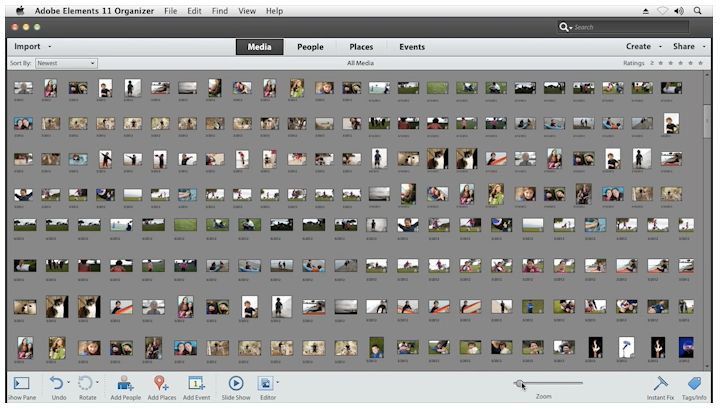720x409 pixels.
Task: Expand the Rotate dropdown arrow
Action: tap(97, 382)
